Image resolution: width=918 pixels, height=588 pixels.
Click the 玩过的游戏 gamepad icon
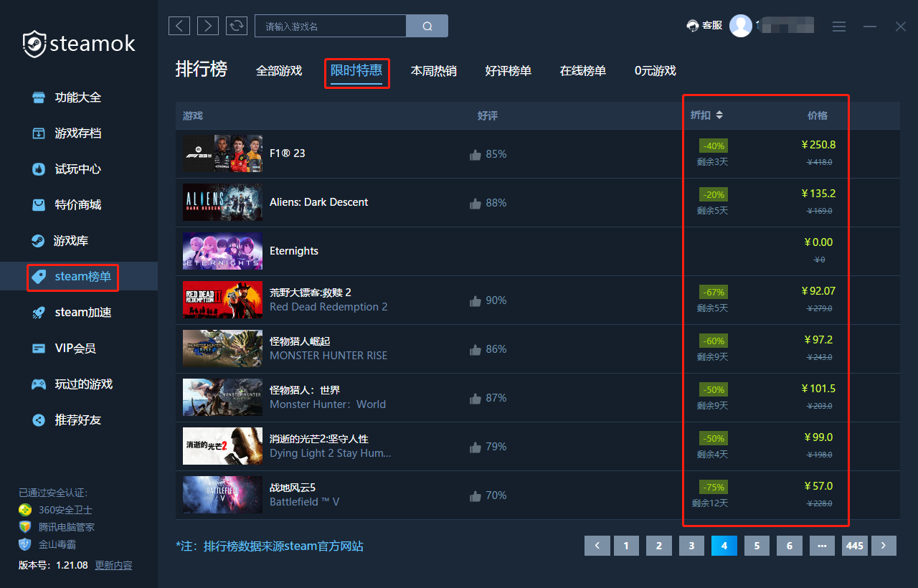(39, 384)
